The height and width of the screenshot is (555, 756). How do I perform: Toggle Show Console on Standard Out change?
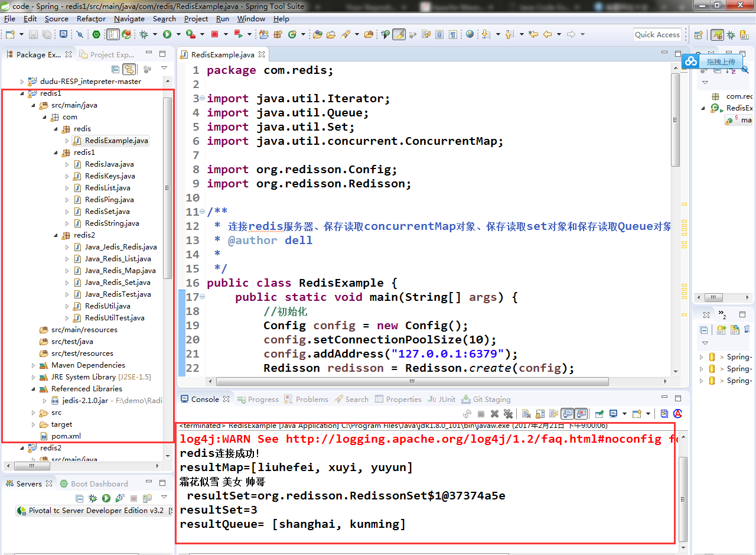coord(568,414)
